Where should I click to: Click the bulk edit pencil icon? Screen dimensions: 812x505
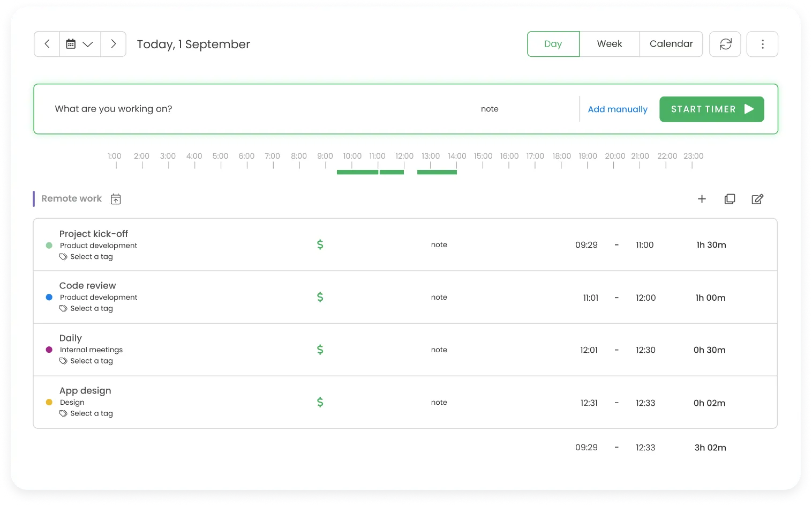(x=757, y=199)
